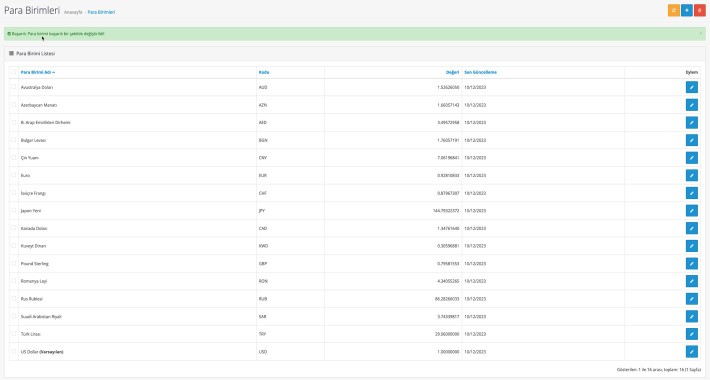Edit the İsviçre Frangı currency

pos(691,193)
